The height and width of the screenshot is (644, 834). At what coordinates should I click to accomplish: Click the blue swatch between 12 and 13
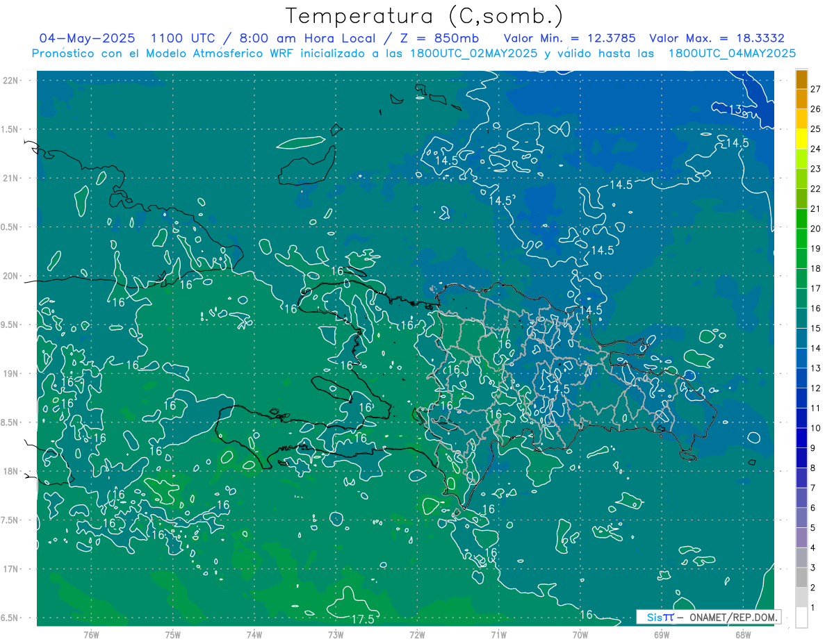801,378
